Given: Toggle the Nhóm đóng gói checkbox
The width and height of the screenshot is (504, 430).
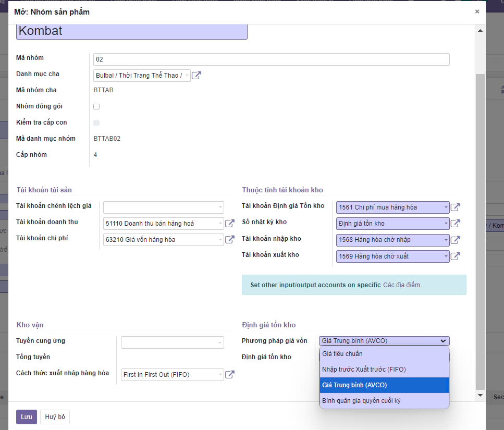Looking at the screenshot, I should pos(96,107).
